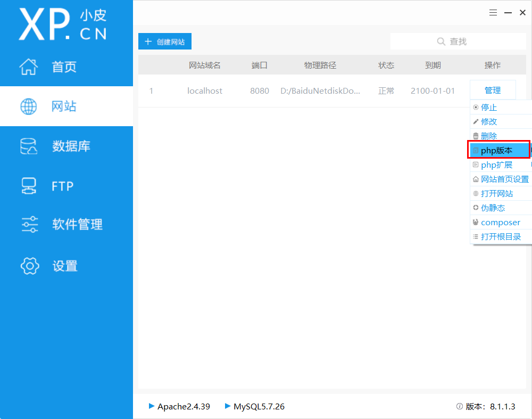Image resolution: width=532 pixels, height=419 pixels.
Task: Select composer in the manage menu
Action: [501, 222]
